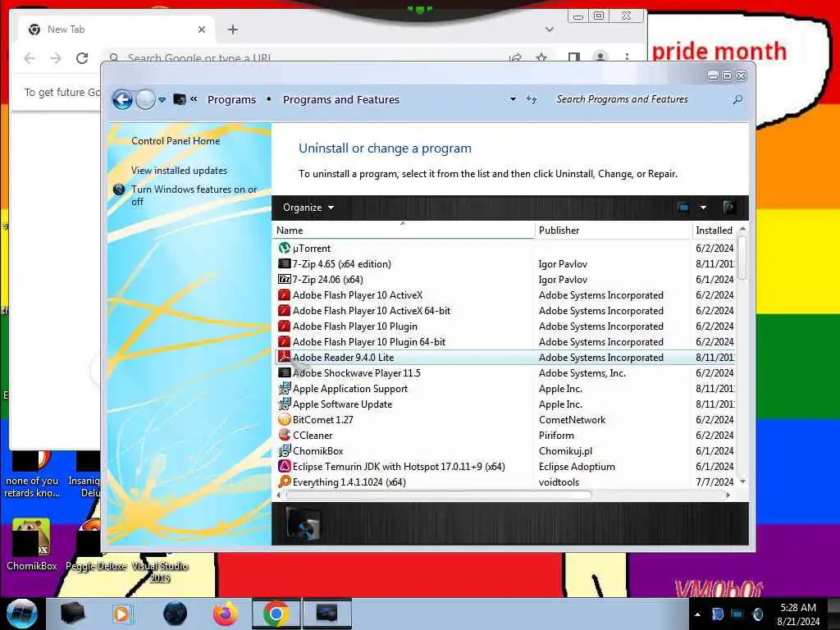Click the 7-Zip 4.65 (x64 edition) icon
This screenshot has width=840, height=630.
pyautogui.click(x=284, y=263)
